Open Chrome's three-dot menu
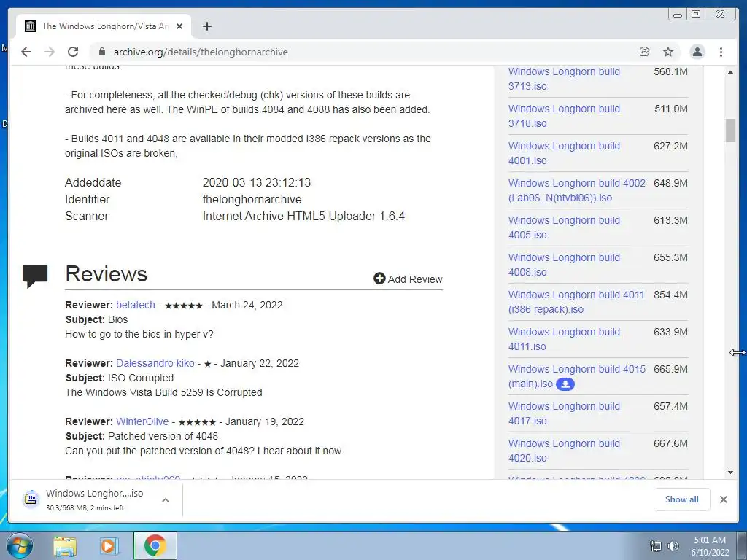The height and width of the screenshot is (560, 747). click(x=721, y=52)
